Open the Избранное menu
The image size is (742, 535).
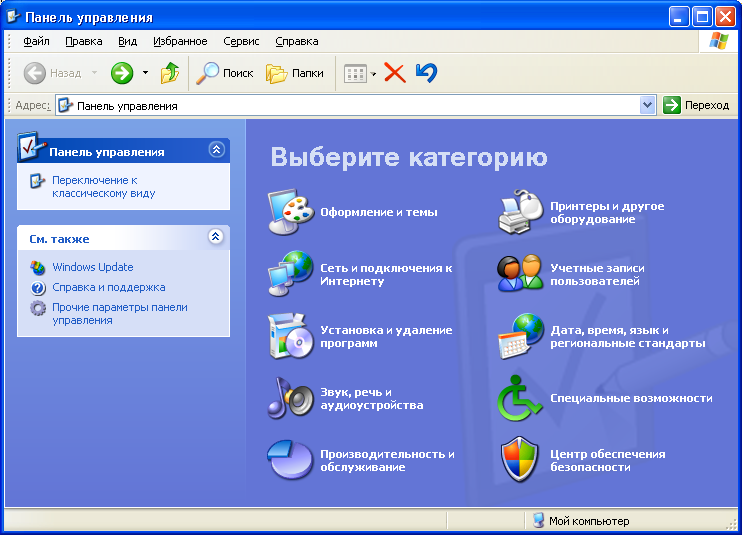tap(180, 41)
